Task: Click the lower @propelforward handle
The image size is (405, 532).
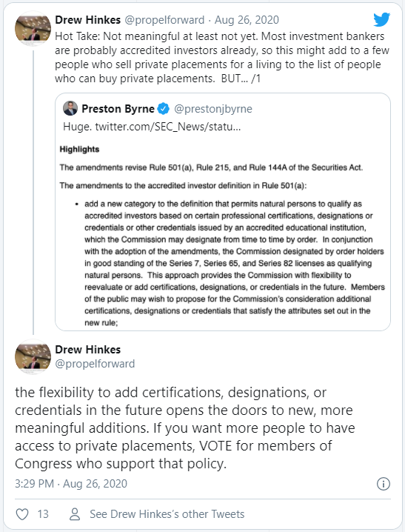Action: coord(95,364)
